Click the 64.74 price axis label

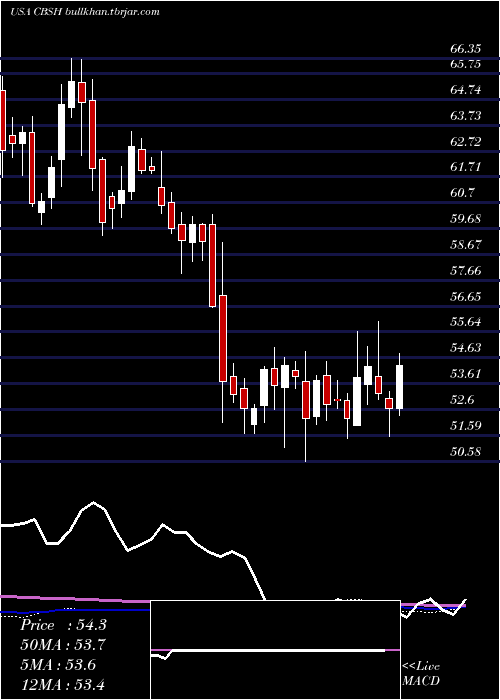click(x=466, y=90)
